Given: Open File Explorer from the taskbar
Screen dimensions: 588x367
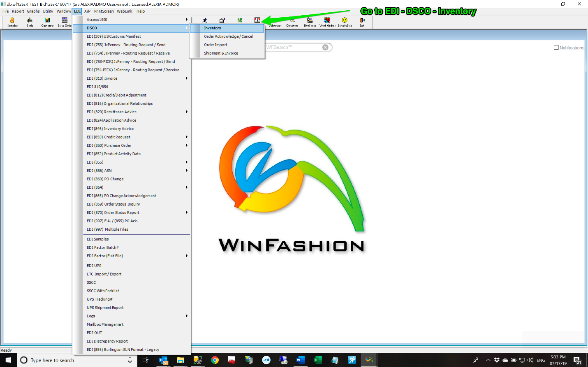Looking at the screenshot, I should click(181, 360).
